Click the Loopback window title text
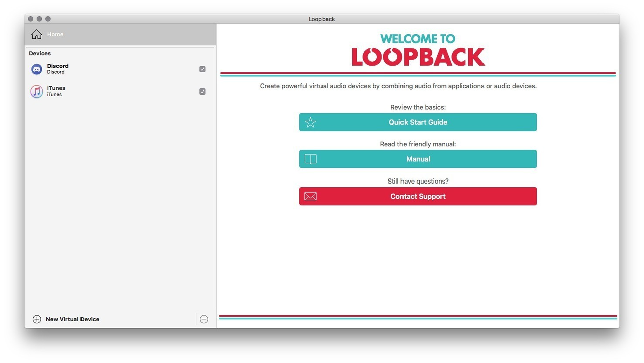 coord(322,19)
